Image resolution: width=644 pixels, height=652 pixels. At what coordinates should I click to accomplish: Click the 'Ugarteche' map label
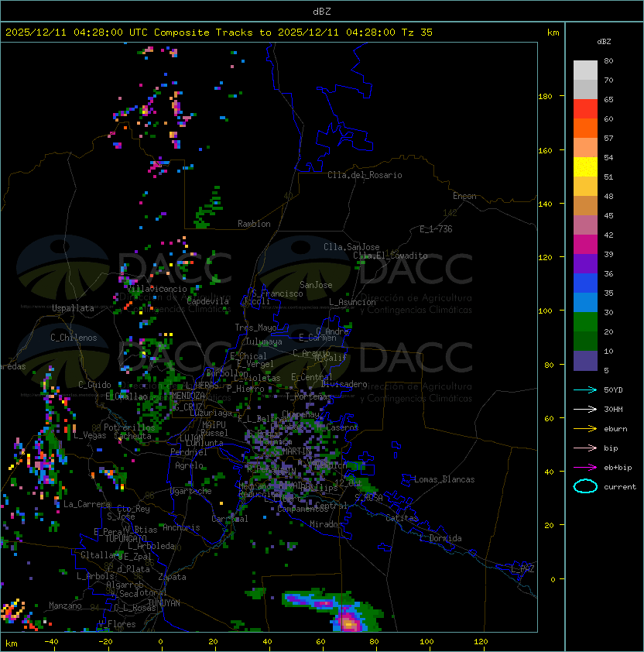[191, 491]
